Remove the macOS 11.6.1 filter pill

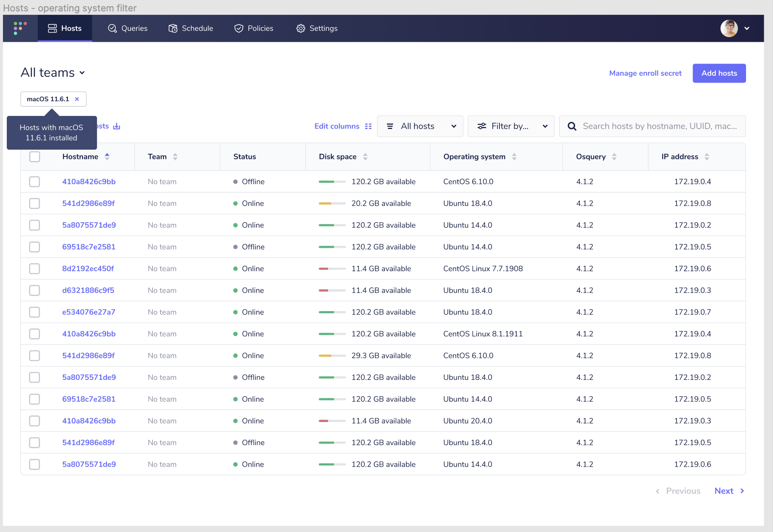pyautogui.click(x=77, y=99)
